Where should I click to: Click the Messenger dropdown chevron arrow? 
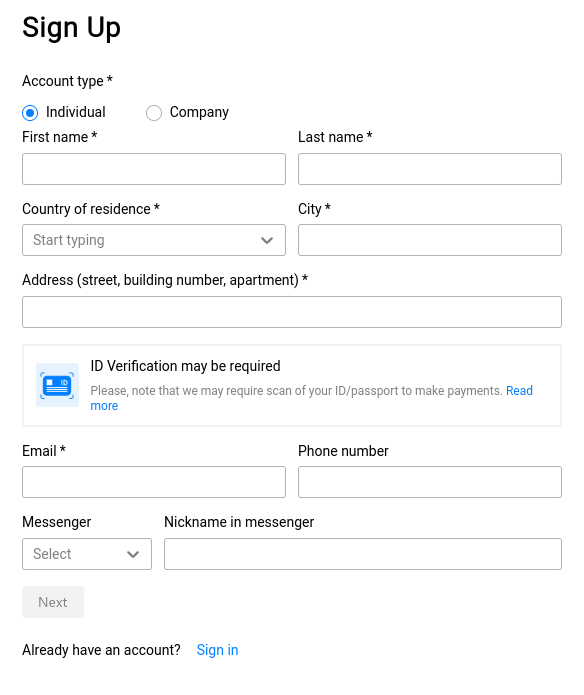[133, 554]
